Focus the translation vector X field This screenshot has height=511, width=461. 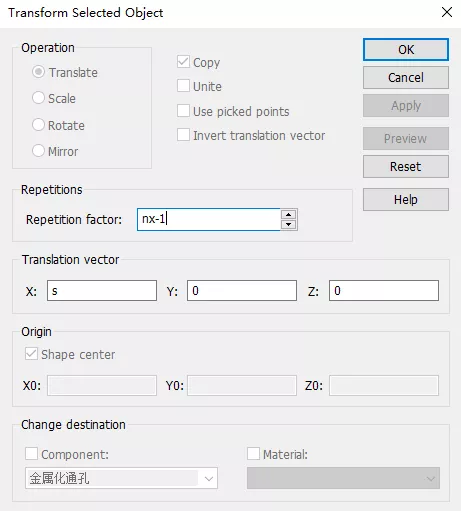tap(102, 291)
